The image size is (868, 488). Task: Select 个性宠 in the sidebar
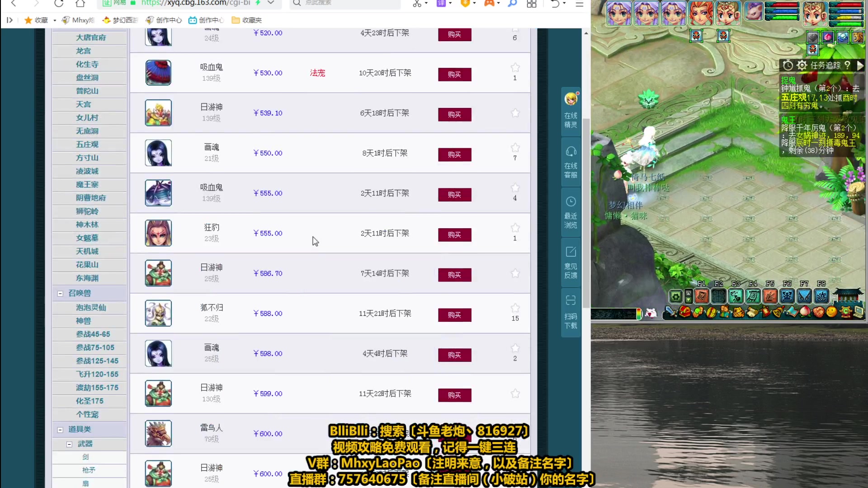point(87,414)
